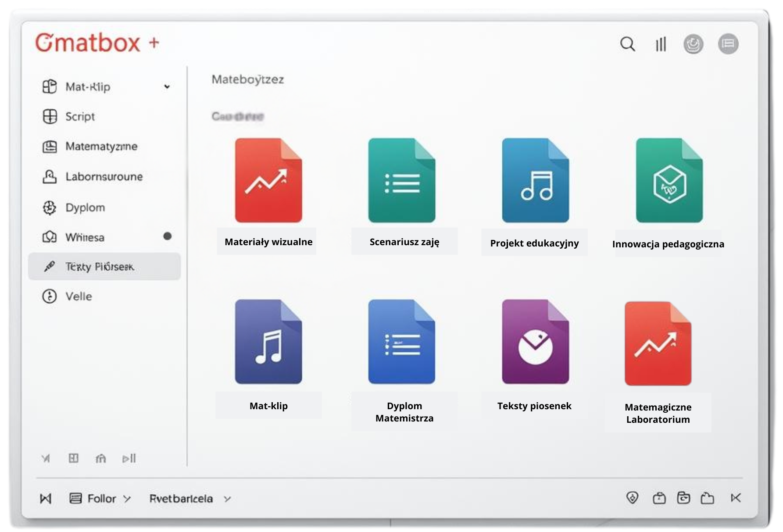Open the Innowacja pedagogiczna cube file icon

[x=669, y=180]
